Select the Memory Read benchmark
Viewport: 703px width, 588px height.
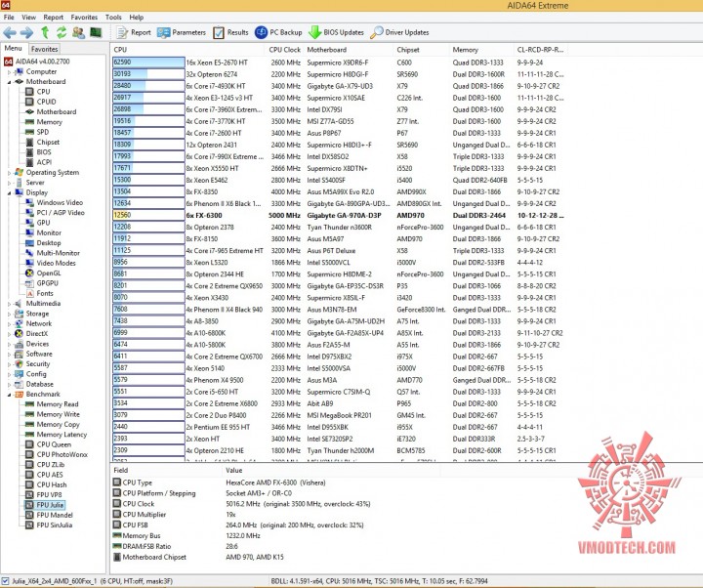pyautogui.click(x=58, y=404)
